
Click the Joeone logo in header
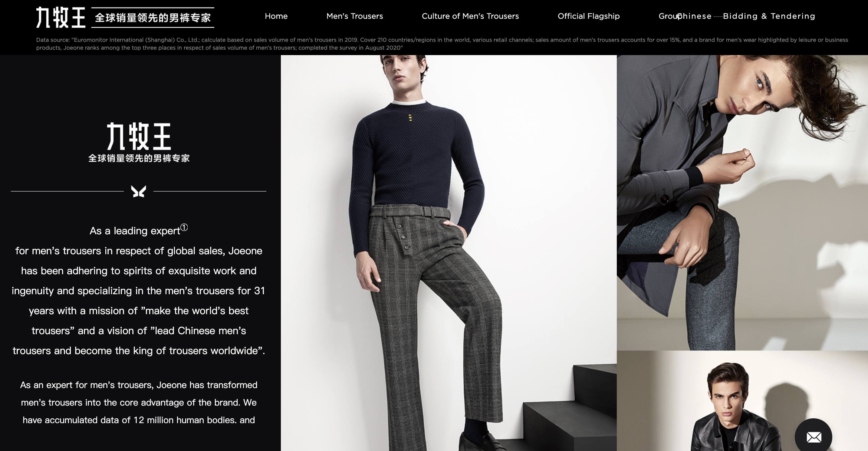point(61,18)
